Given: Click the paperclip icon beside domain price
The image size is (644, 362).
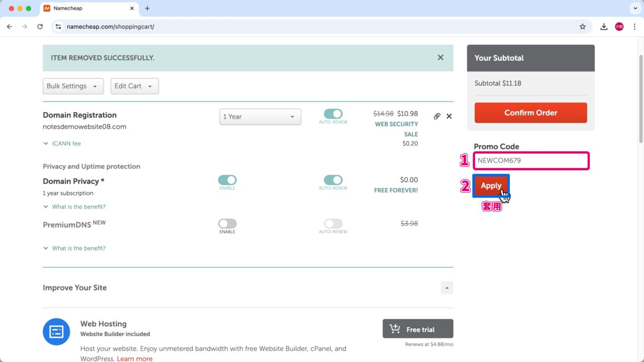Looking at the screenshot, I should click(x=437, y=116).
